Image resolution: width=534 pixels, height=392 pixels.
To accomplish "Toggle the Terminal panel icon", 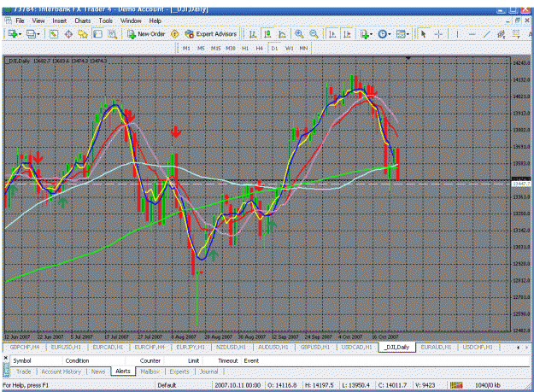I will [97, 34].
